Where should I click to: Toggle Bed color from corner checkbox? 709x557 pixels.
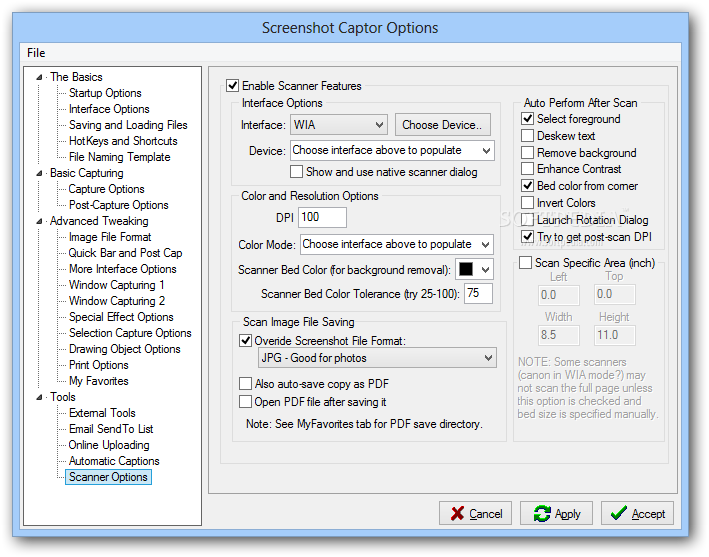coord(527,185)
